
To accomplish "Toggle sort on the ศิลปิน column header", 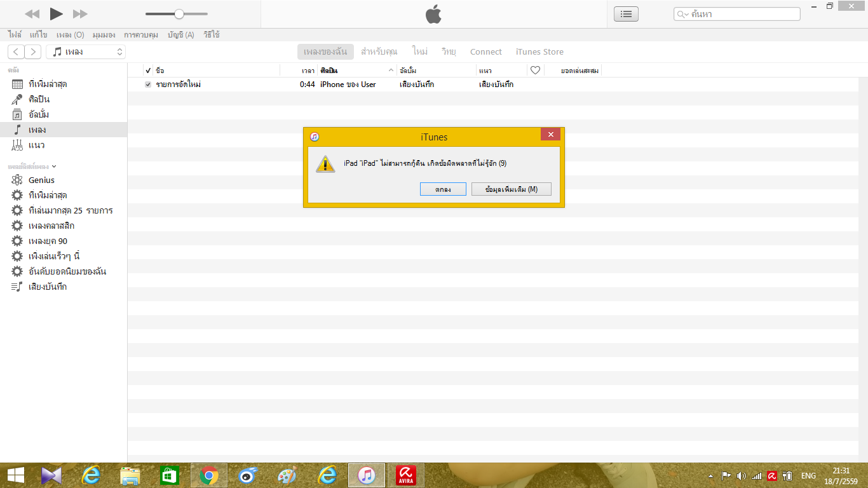I will [x=357, y=70].
